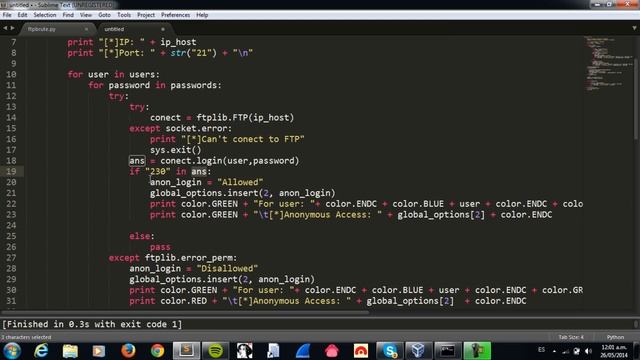640x360 pixels.
Task: Click line number 10 in gutter
Action: (x=11, y=74)
